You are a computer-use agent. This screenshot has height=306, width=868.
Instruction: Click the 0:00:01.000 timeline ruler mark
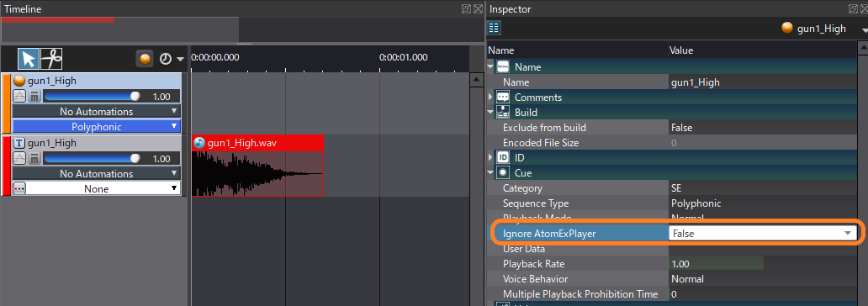click(x=404, y=57)
